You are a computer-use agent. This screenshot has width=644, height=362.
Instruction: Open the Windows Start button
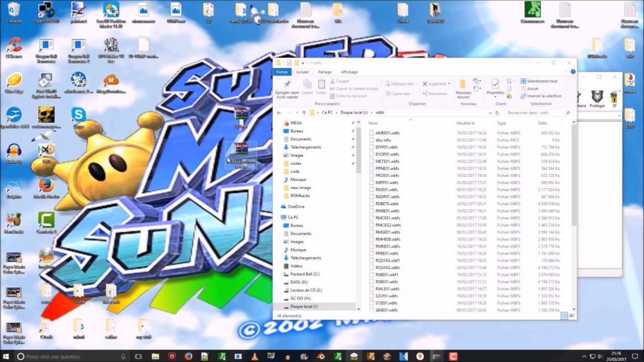click(6, 356)
